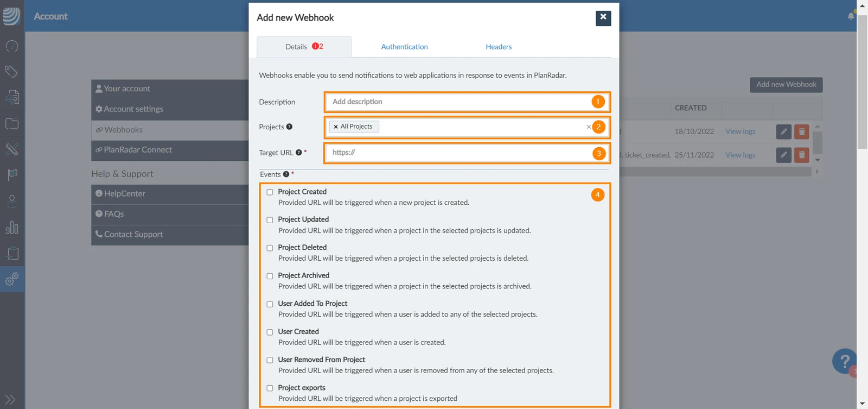
Task: View logs for the 18/10/2022 webhook
Action: (740, 131)
